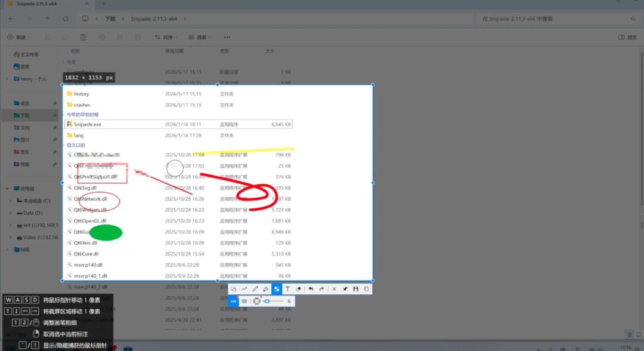Adjust the brush size slider
The width and height of the screenshot is (644, 351).
tap(274, 301)
